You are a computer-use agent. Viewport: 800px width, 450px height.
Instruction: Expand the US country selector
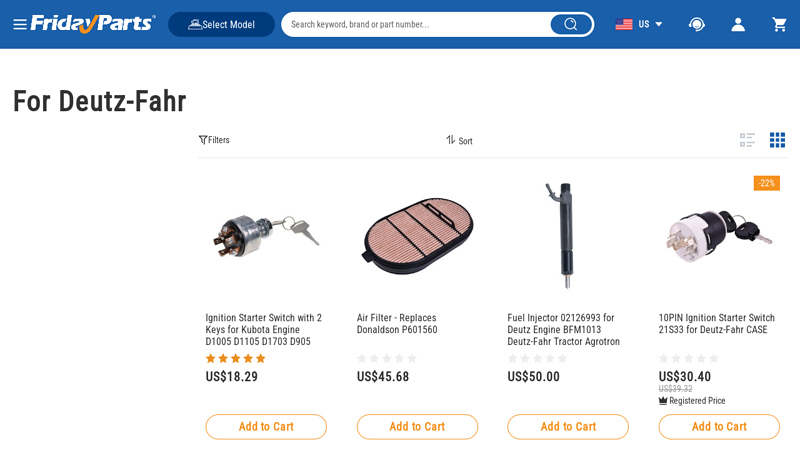[639, 24]
